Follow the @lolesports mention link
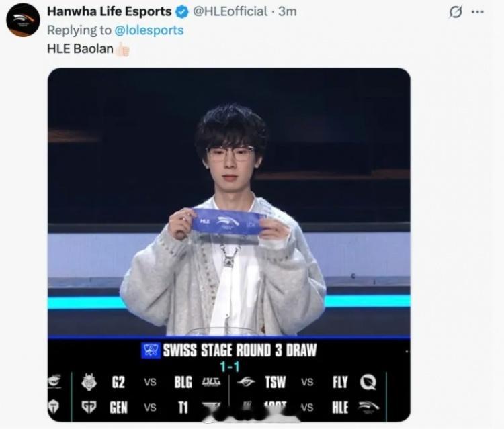Viewport: 504px width, 429px height. 149,30
